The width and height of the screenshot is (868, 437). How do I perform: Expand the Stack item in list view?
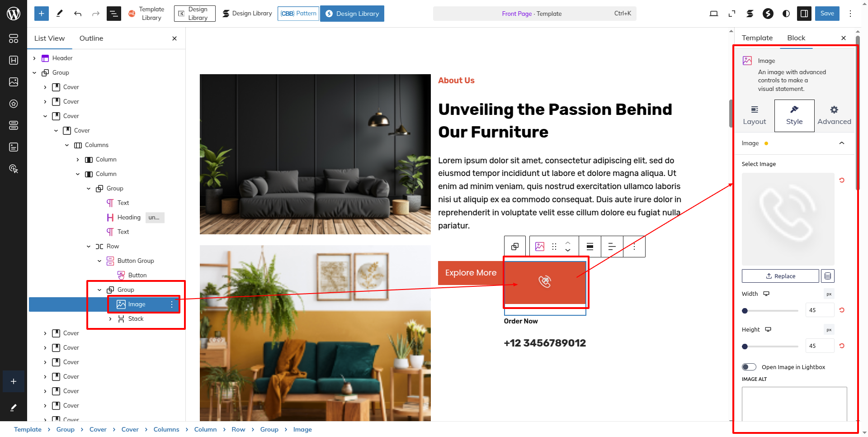[x=110, y=318]
